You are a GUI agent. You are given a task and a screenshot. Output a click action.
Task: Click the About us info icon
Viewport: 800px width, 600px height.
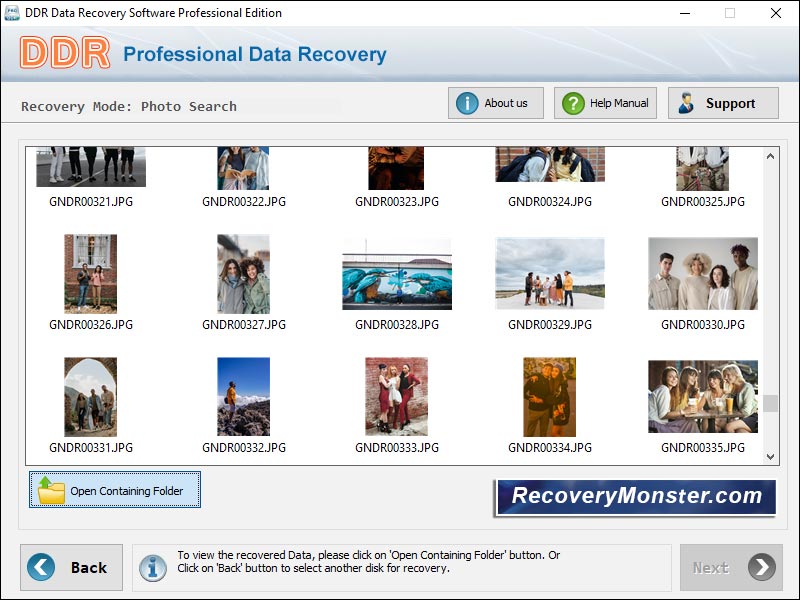pyautogui.click(x=466, y=104)
